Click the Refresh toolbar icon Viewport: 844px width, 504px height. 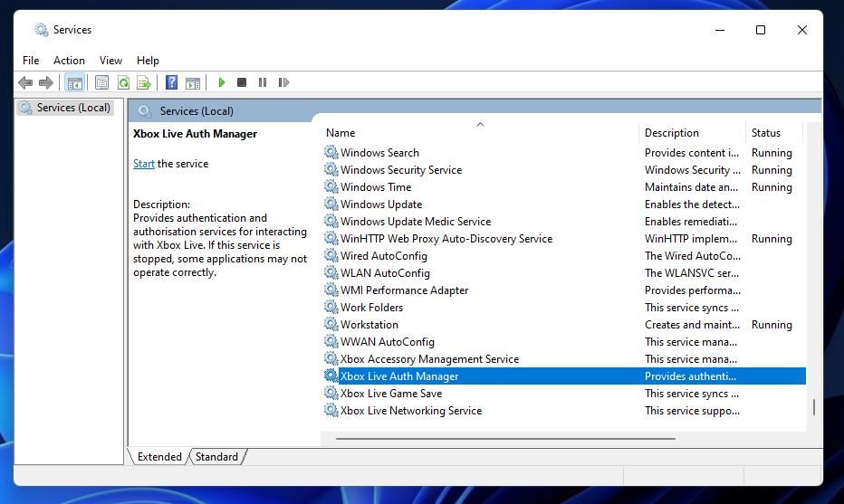[123, 82]
